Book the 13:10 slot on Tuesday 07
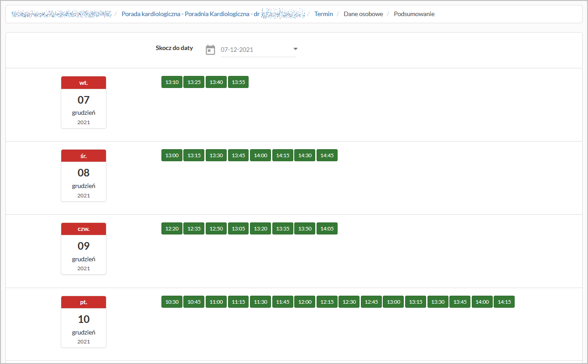This screenshot has width=588, height=364. coord(172,82)
